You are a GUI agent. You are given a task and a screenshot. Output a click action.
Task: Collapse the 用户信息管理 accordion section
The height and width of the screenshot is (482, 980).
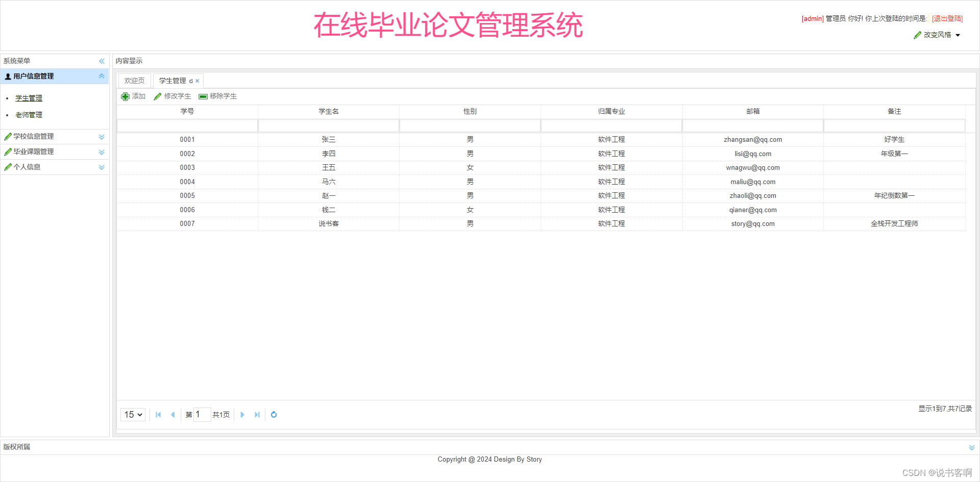click(102, 77)
